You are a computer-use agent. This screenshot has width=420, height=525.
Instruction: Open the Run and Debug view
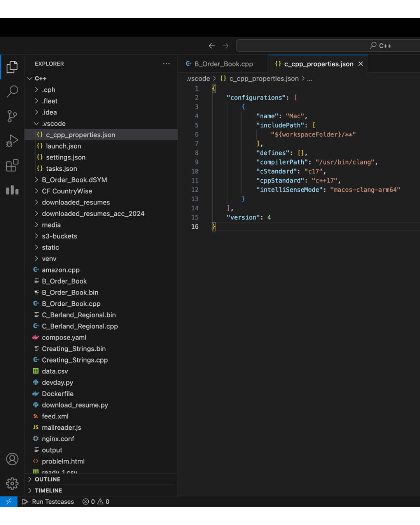click(12, 140)
